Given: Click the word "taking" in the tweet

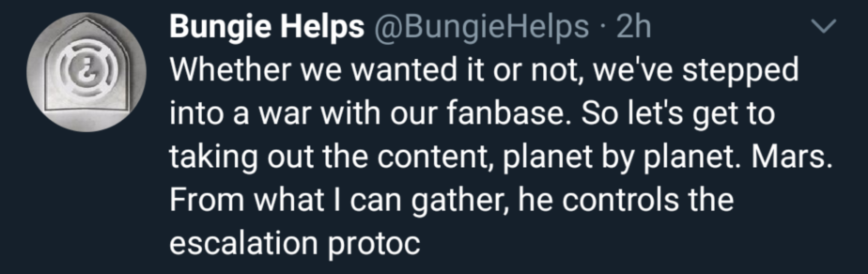Looking at the screenshot, I should [x=213, y=157].
